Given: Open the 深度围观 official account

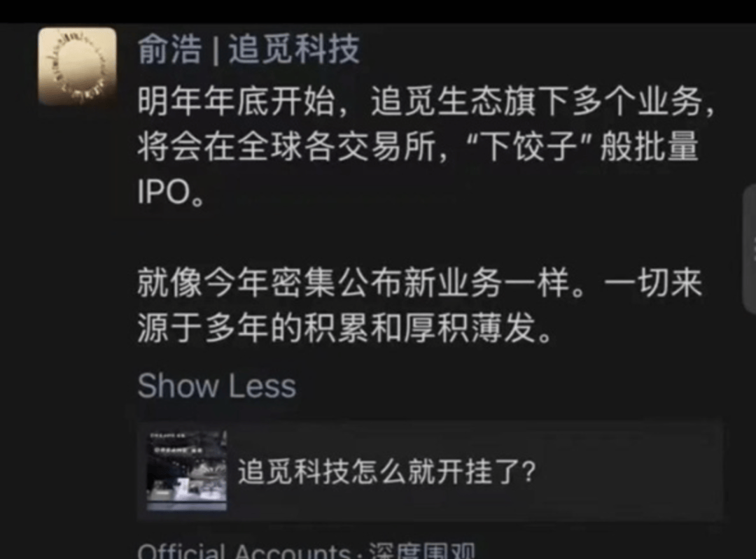Looking at the screenshot, I should [422, 551].
